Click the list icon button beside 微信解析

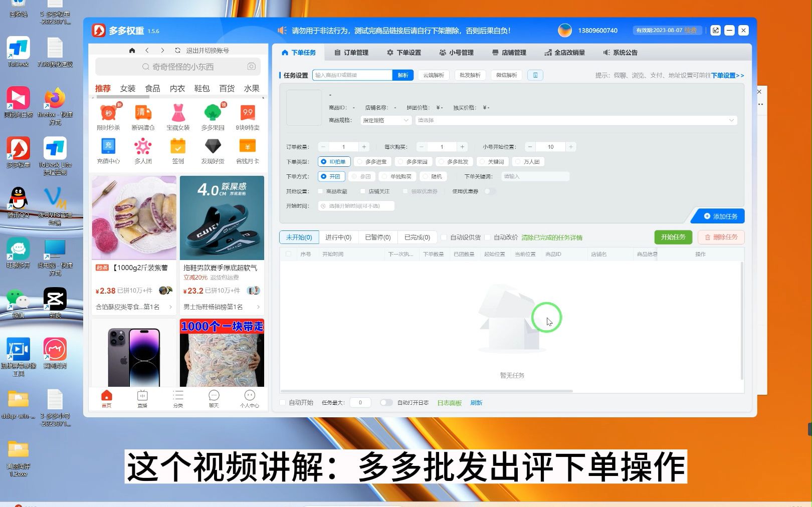coord(535,75)
